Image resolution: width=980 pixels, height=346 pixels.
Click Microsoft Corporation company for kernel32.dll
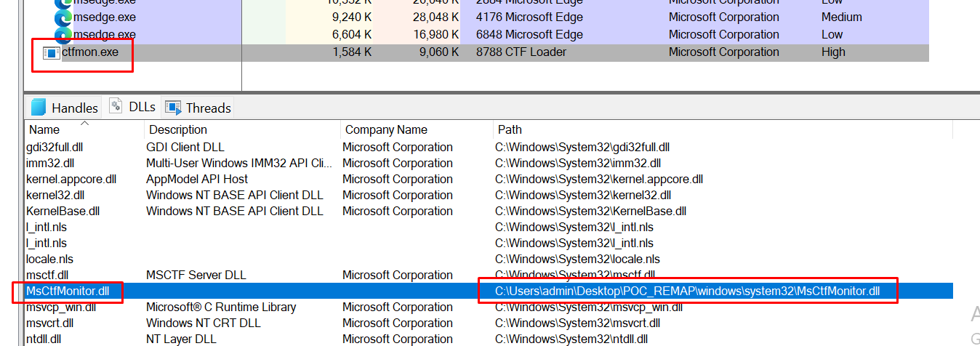pyautogui.click(x=398, y=195)
